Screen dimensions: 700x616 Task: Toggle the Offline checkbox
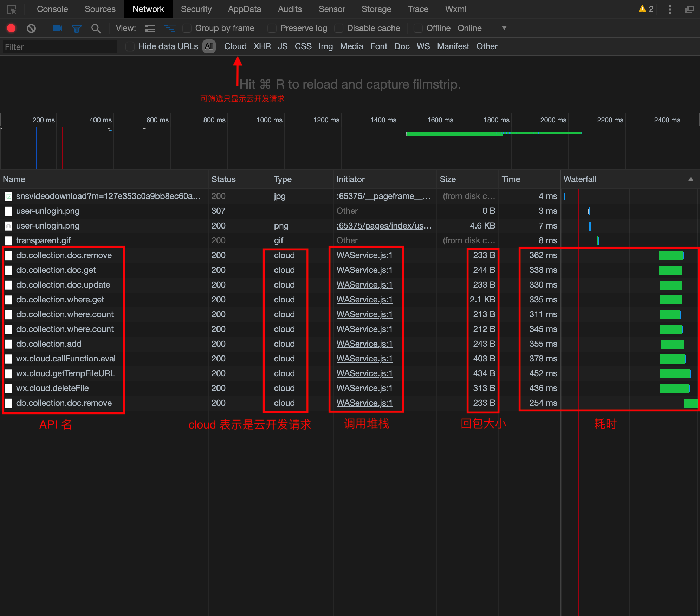418,28
